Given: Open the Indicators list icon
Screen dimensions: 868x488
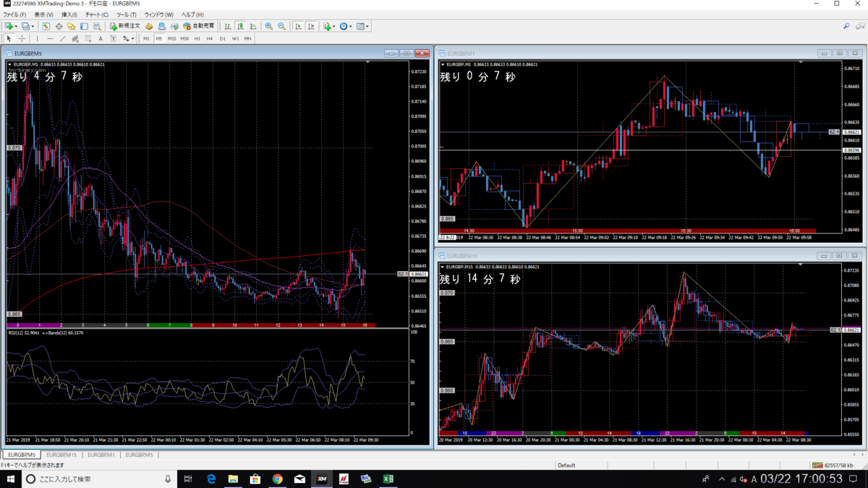Looking at the screenshot, I should click(327, 26).
